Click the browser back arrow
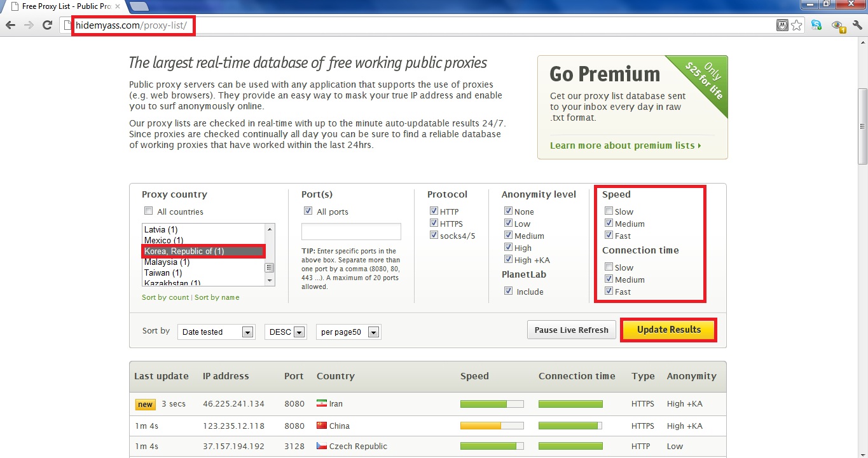The height and width of the screenshot is (458, 868). coord(10,25)
